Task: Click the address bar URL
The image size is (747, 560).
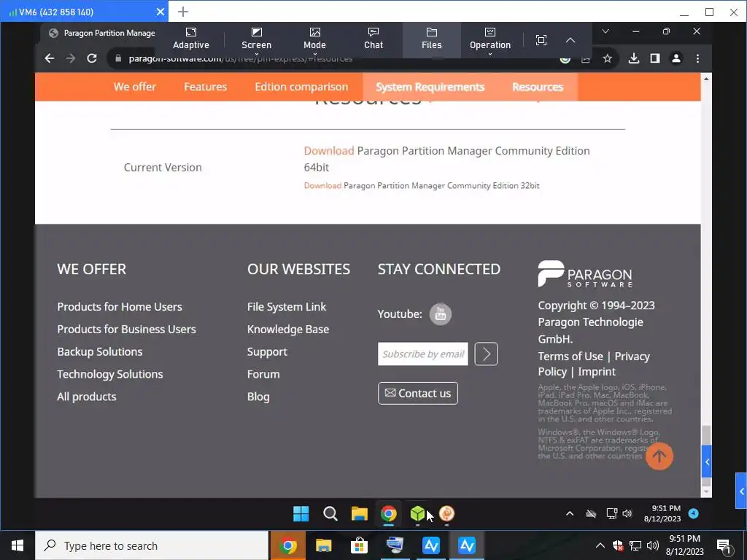Action: coord(241,59)
